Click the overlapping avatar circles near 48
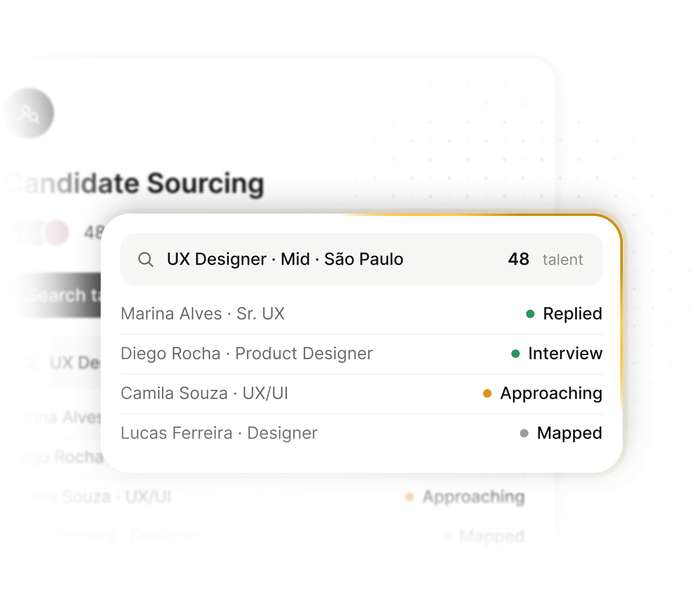Image resolution: width=700 pixels, height=589 pixels. point(41,232)
